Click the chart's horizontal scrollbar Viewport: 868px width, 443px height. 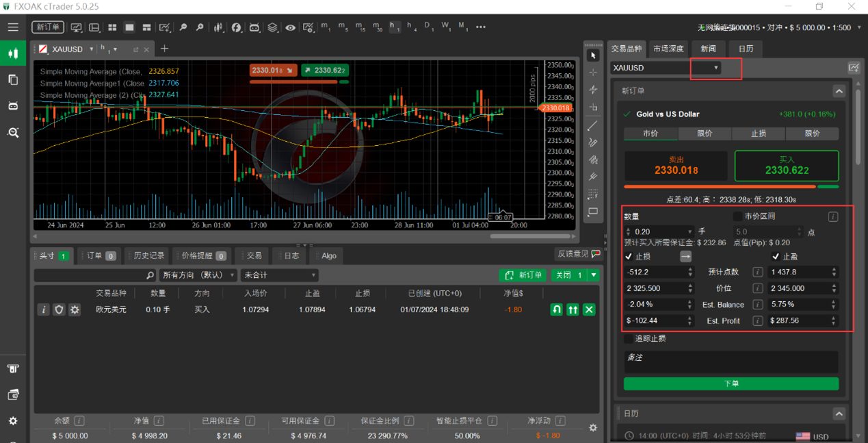pyautogui.click(x=530, y=236)
